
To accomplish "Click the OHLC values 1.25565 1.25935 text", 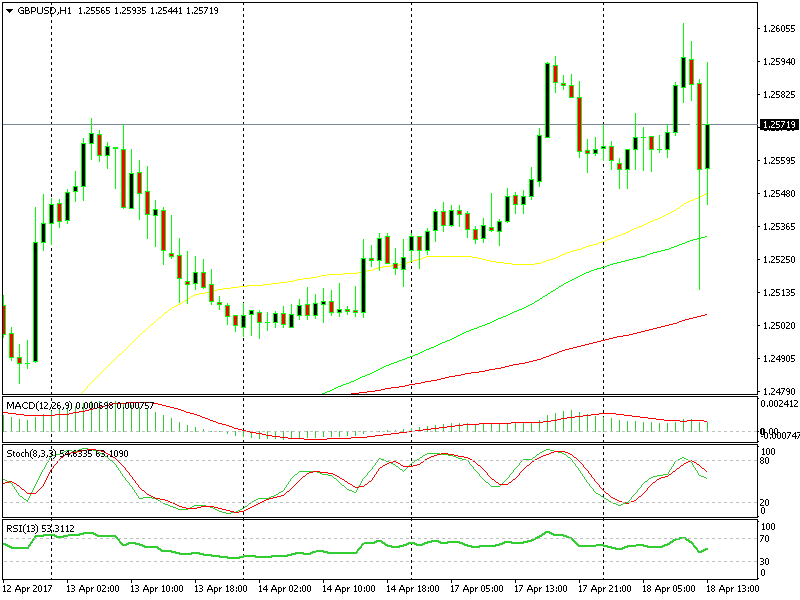I will pyautogui.click(x=112, y=11).
